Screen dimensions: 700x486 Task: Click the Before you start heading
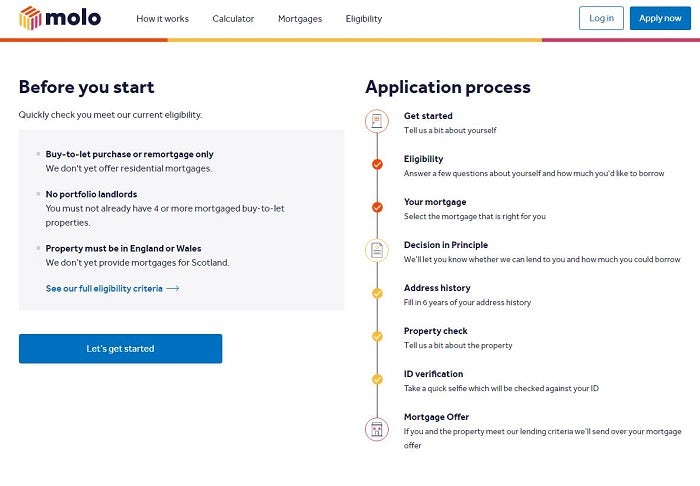point(86,87)
